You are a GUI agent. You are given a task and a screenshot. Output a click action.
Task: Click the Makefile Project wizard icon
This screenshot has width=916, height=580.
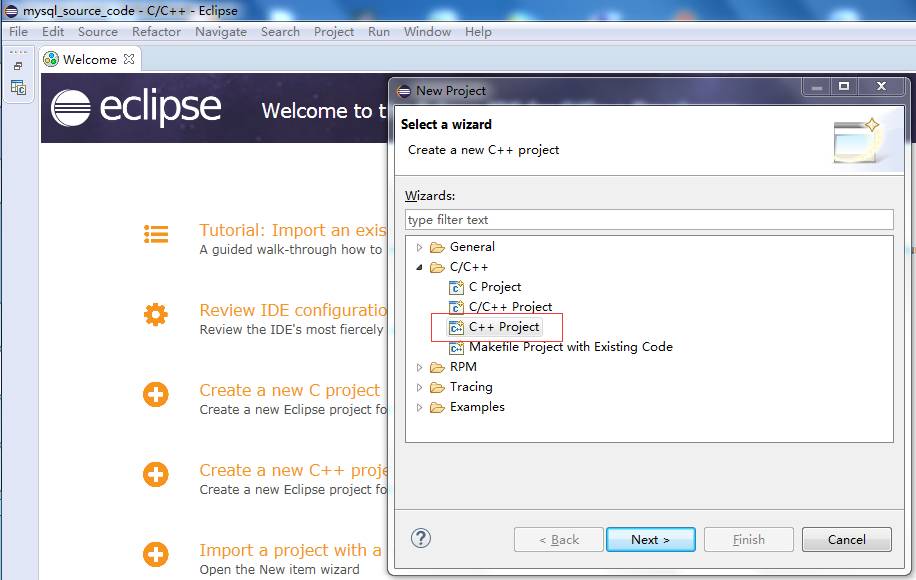click(456, 348)
